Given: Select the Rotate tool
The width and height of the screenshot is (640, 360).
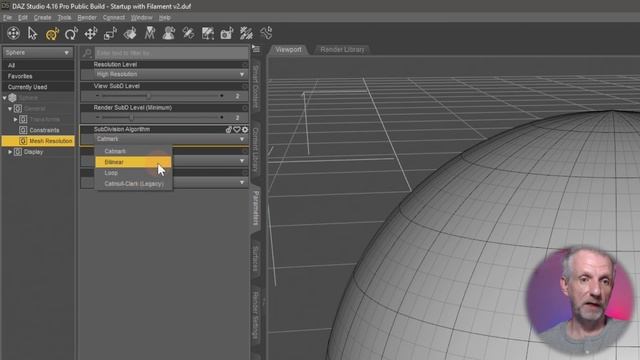Looking at the screenshot, I should (71, 33).
